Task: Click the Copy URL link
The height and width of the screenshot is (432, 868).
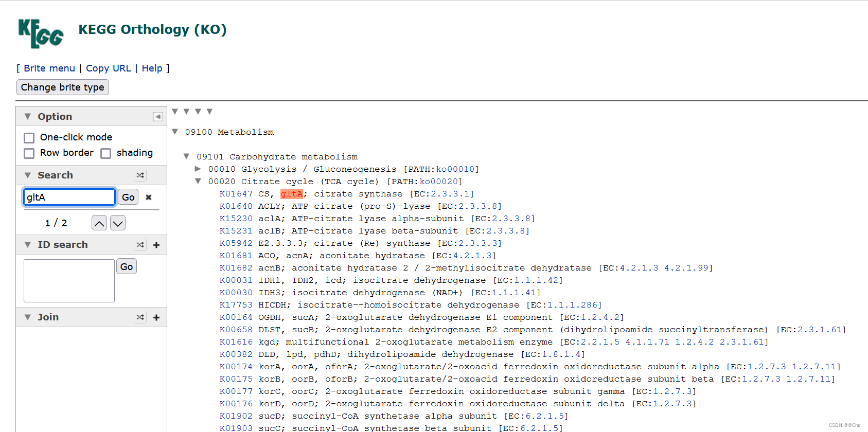Action: click(x=109, y=68)
